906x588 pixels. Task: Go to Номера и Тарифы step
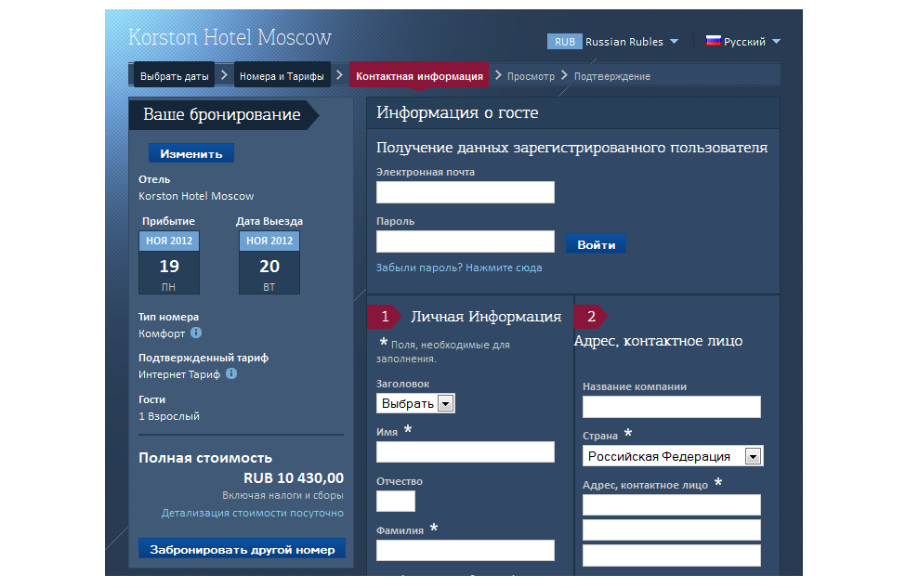pyautogui.click(x=282, y=76)
